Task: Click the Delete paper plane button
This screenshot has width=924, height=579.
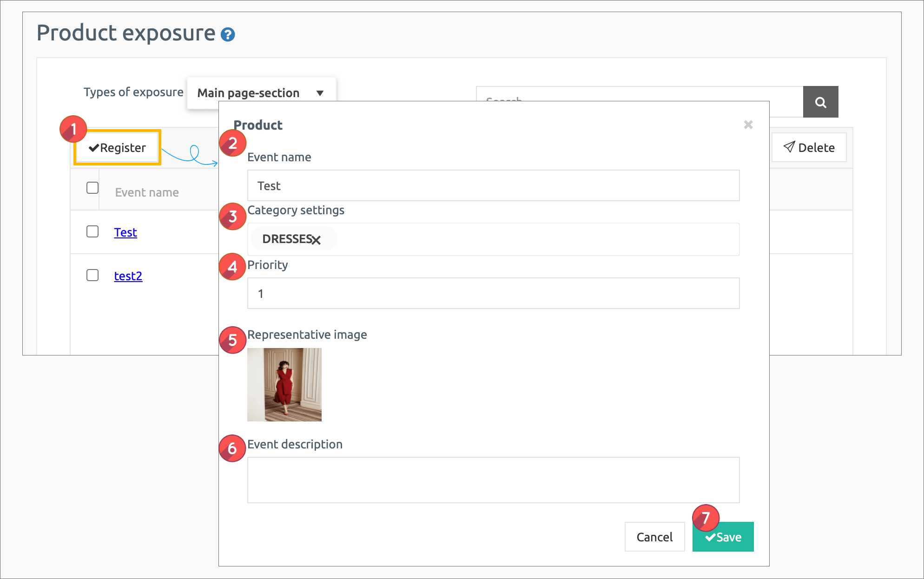Action: pos(809,147)
